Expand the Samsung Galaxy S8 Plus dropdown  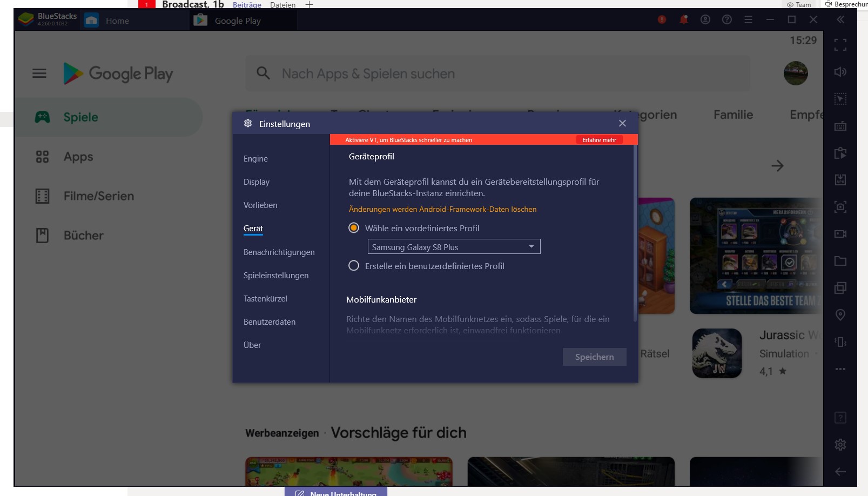pos(454,247)
